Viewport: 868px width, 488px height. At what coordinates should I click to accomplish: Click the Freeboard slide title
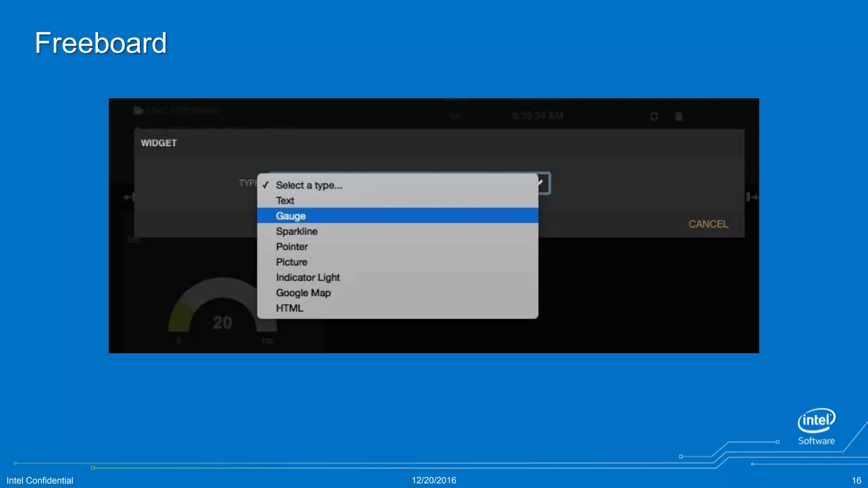[x=101, y=43]
